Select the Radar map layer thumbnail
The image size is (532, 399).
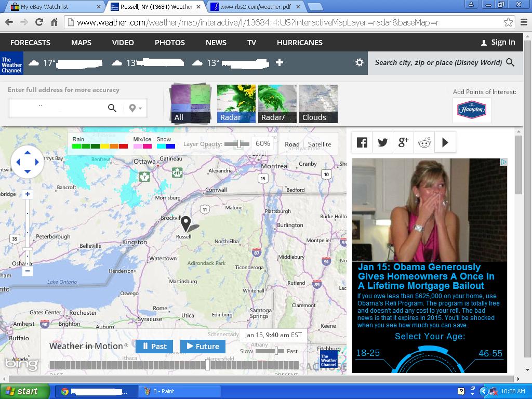click(236, 104)
